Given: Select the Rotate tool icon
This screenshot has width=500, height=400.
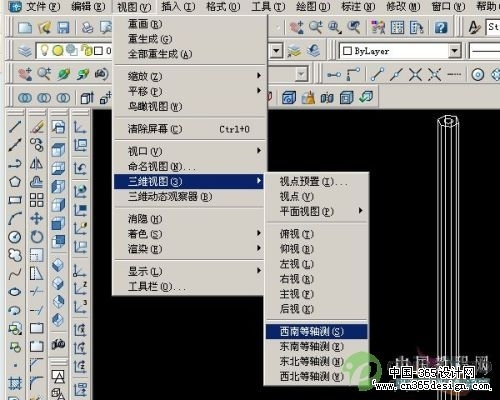Looking at the screenshot, I should [37, 237].
